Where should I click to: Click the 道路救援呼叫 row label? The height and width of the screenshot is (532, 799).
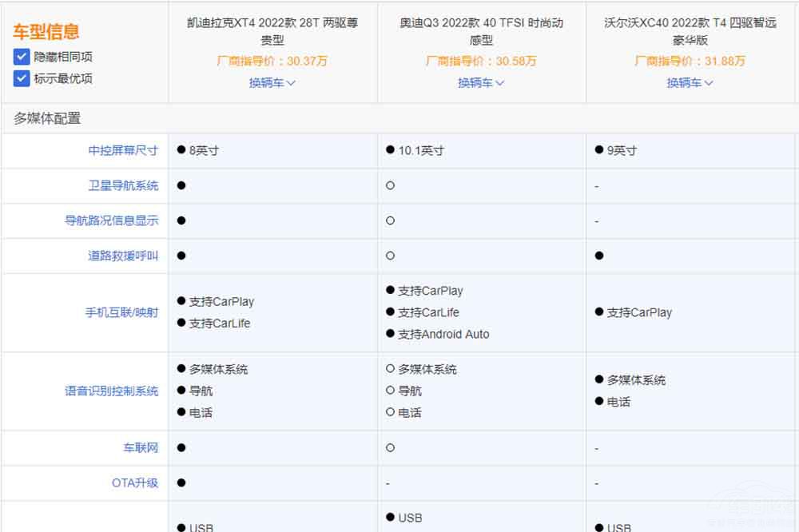[123, 256]
